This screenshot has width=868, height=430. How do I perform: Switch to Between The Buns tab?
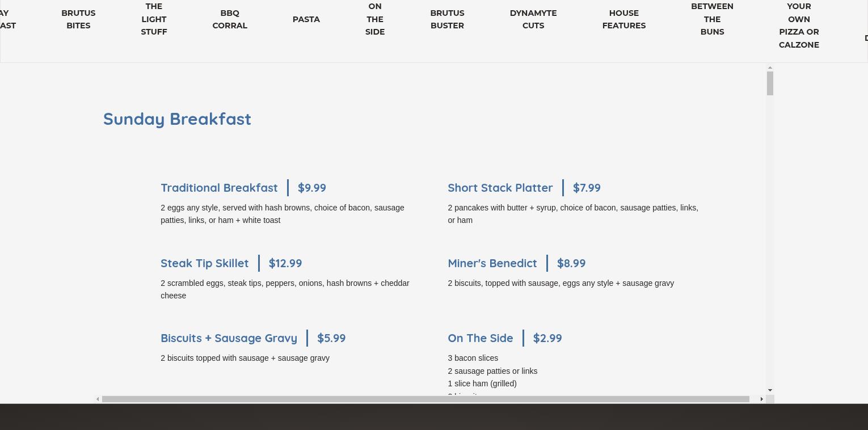(712, 19)
